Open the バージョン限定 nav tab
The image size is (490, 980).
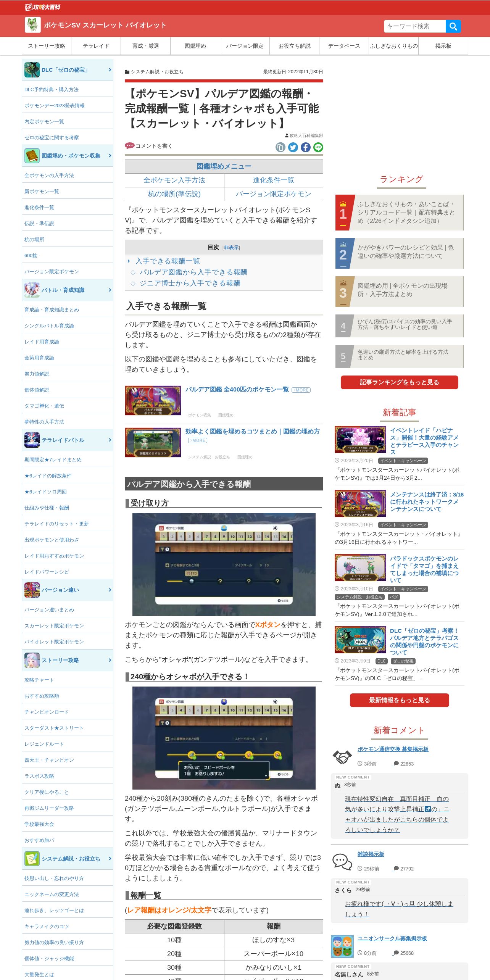245,46
